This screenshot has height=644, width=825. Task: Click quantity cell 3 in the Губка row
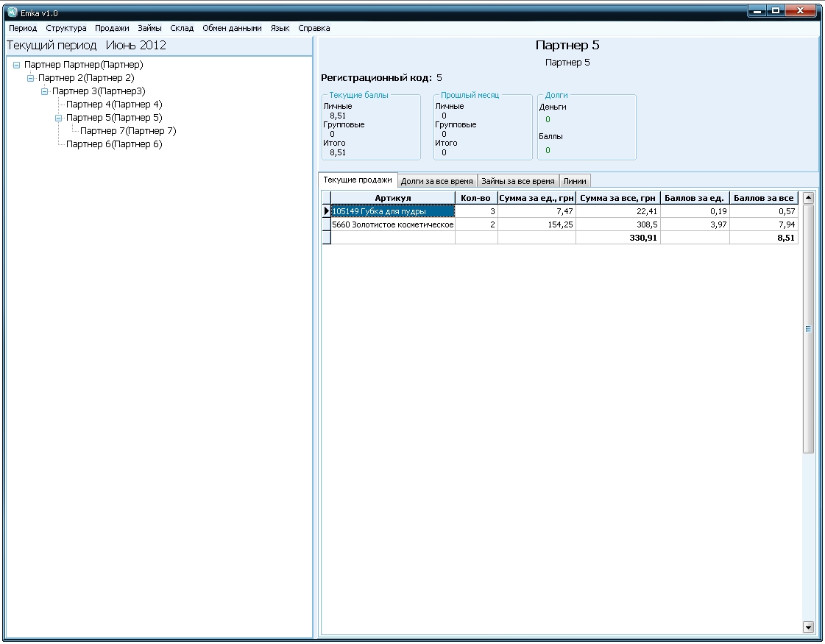[476, 211]
